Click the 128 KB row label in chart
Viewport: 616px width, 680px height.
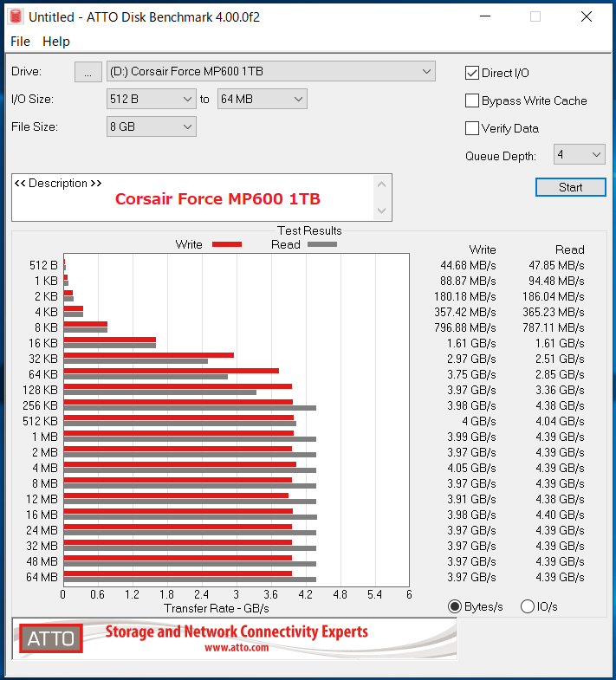coord(41,391)
